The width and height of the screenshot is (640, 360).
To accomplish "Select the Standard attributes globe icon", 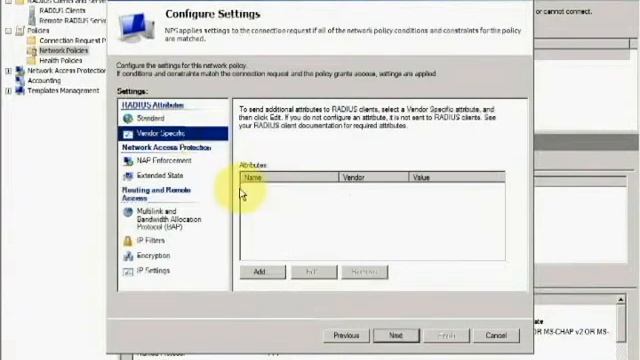I will click(128, 118).
